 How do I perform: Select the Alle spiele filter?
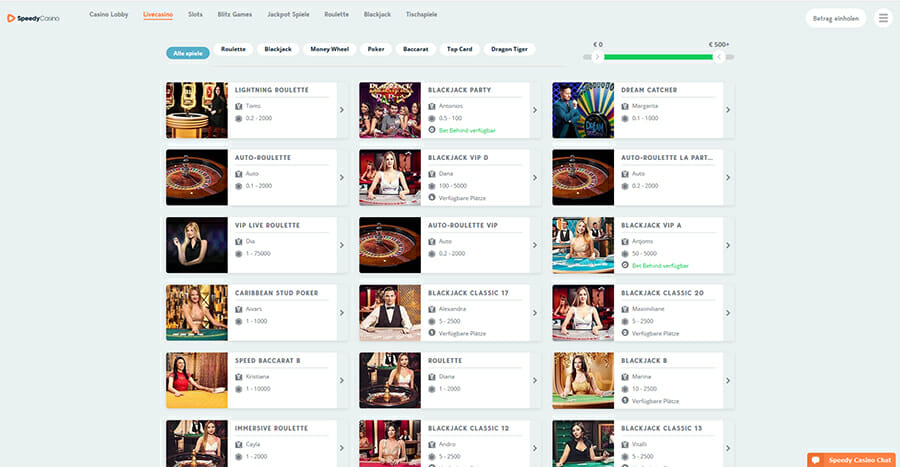pyautogui.click(x=188, y=53)
